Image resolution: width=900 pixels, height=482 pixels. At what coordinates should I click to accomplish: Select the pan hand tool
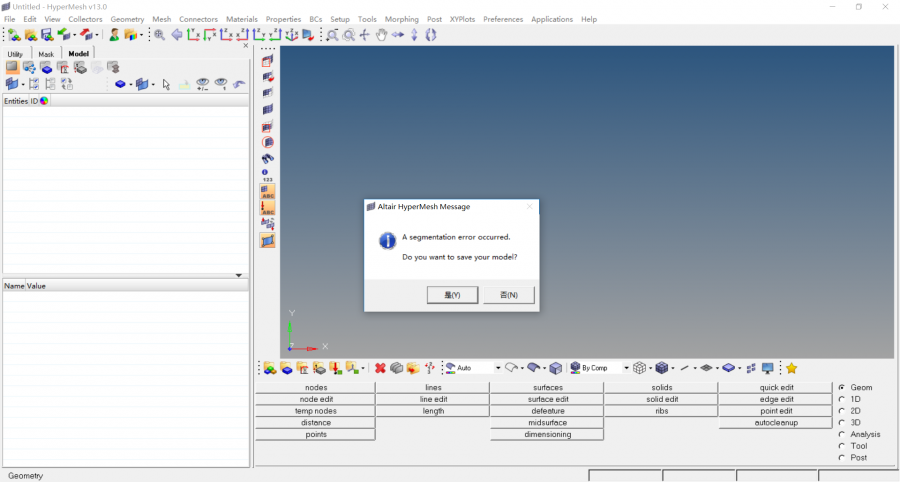(381, 35)
